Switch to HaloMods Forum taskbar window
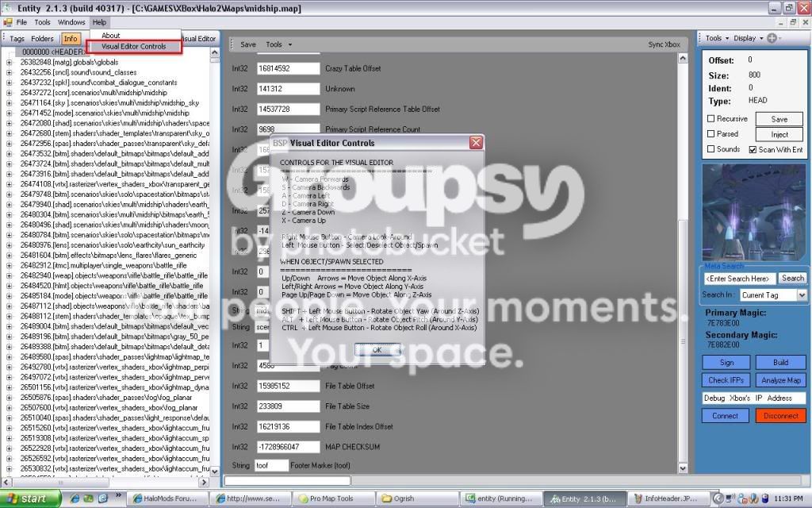Image resolution: width=812 pixels, height=508 pixels. [167, 498]
